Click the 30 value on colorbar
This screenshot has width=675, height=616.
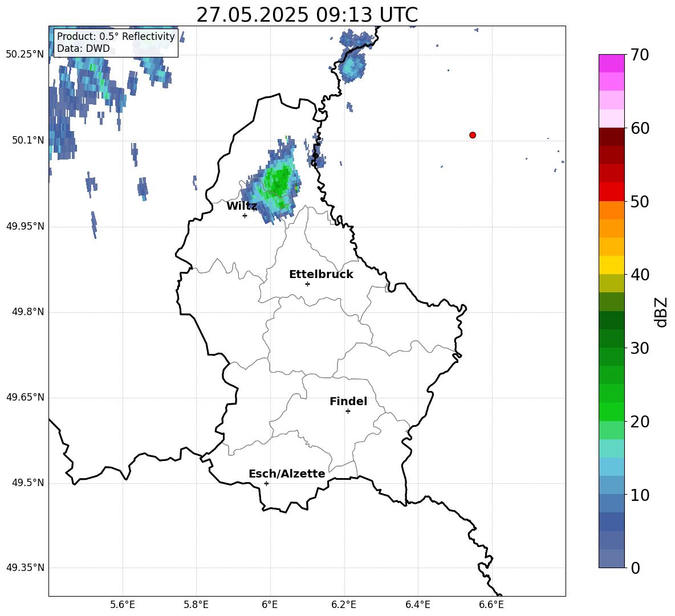click(640, 348)
